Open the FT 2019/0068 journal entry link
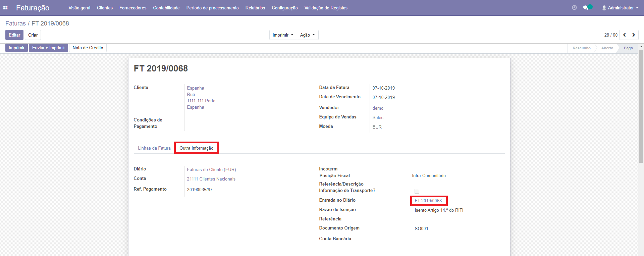The height and width of the screenshot is (256, 644). point(428,201)
